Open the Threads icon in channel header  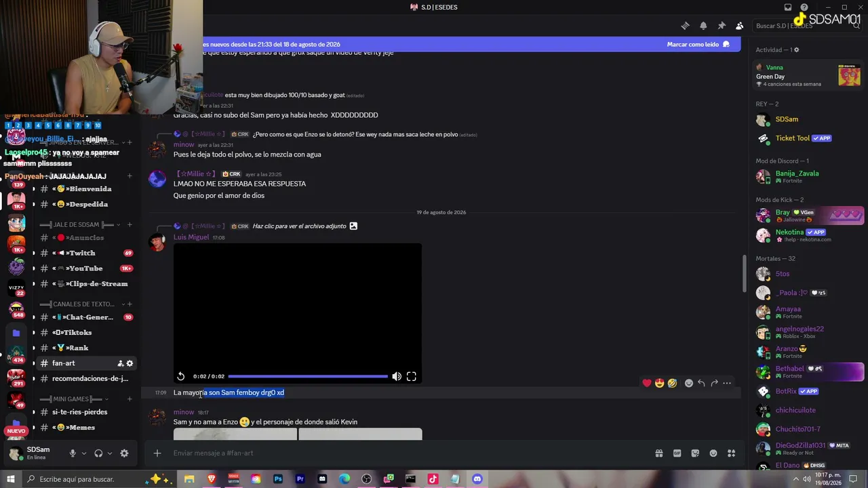(x=685, y=26)
